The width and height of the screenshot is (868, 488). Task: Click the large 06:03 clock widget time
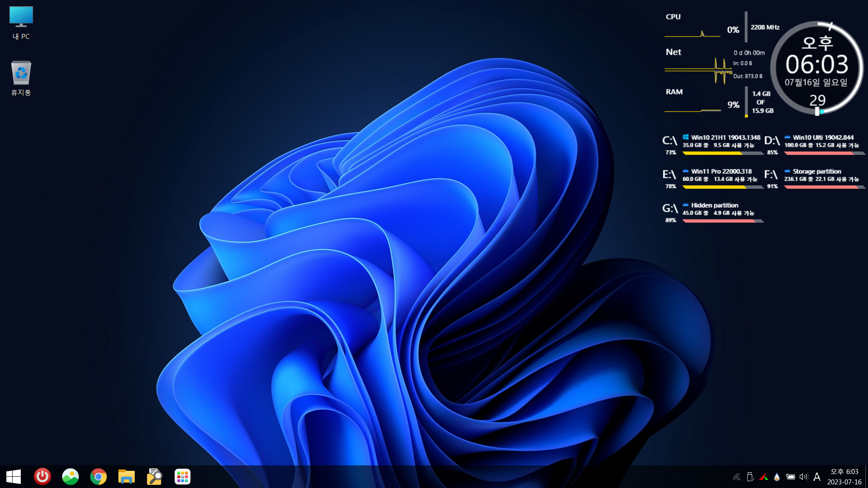[817, 65]
